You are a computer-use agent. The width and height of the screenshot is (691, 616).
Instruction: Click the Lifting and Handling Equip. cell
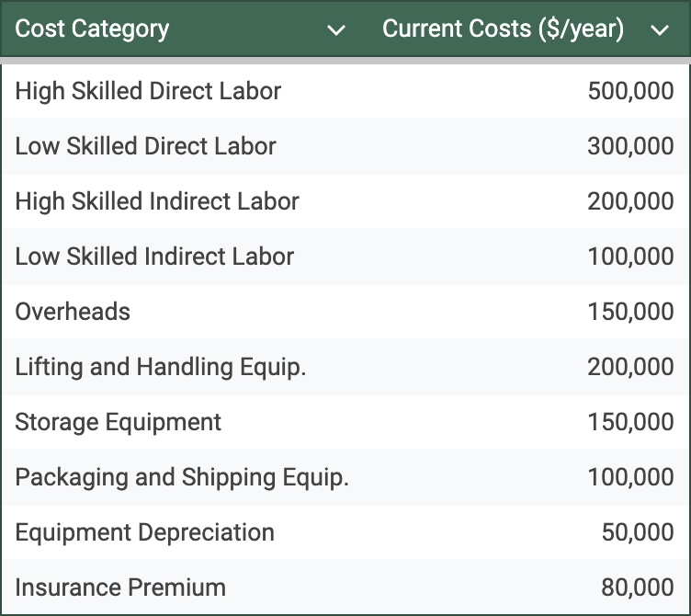tap(161, 367)
